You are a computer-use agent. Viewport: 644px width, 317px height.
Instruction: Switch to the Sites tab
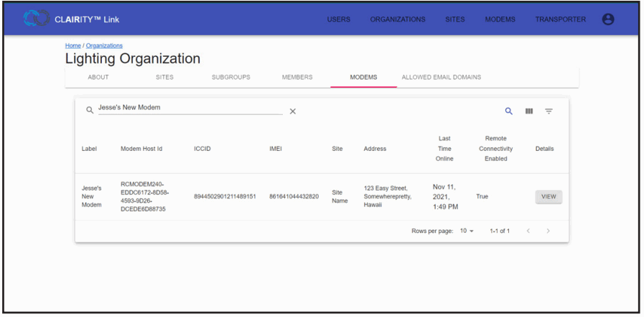point(164,78)
